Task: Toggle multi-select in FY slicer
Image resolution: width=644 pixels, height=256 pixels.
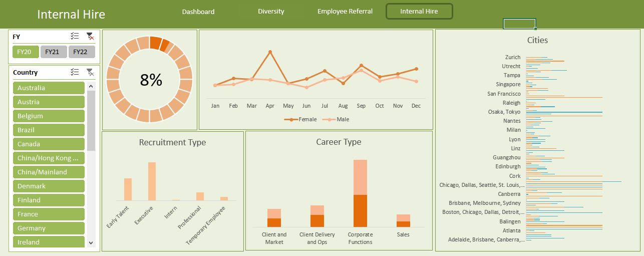Action: (75, 36)
